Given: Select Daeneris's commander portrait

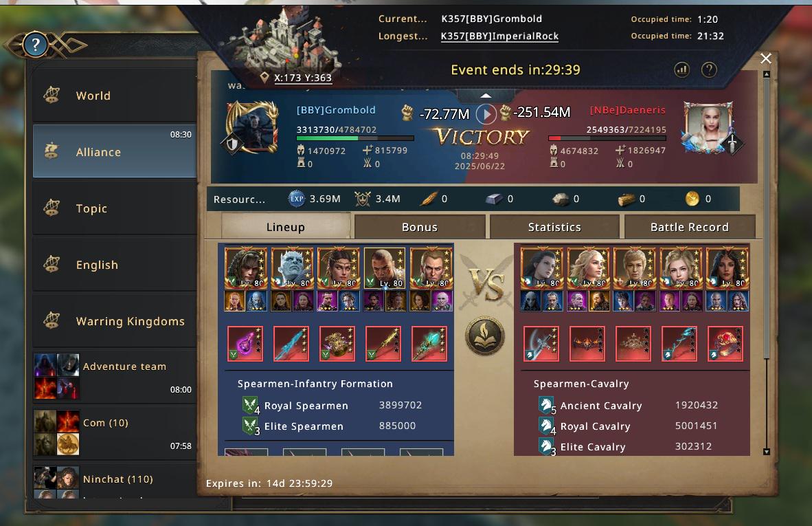Looking at the screenshot, I should [708, 127].
